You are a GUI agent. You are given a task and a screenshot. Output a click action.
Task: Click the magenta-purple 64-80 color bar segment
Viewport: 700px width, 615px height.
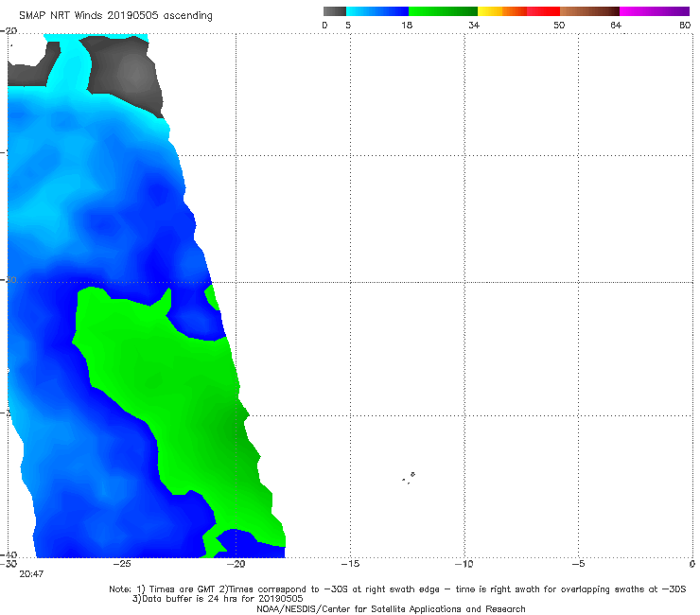pyautogui.click(x=655, y=11)
